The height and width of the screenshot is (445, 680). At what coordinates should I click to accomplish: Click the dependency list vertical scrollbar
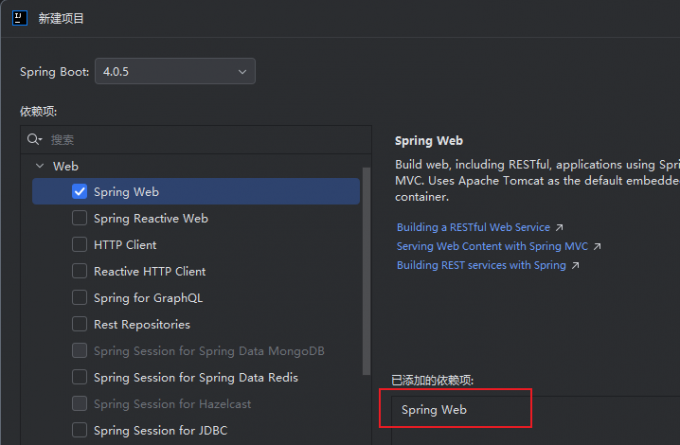pyautogui.click(x=366, y=271)
